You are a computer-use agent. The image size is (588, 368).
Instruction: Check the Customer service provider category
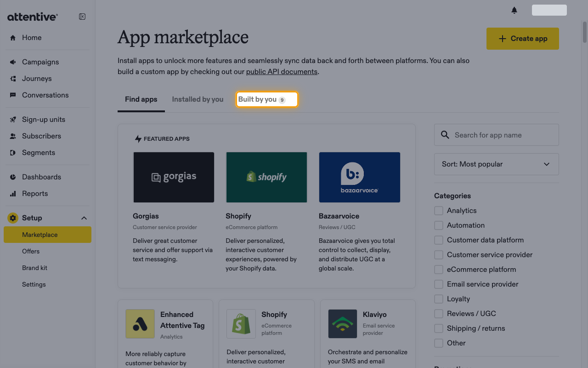439,255
